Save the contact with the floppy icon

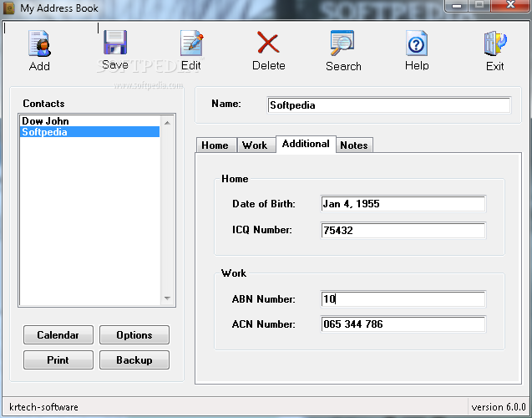[x=115, y=43]
